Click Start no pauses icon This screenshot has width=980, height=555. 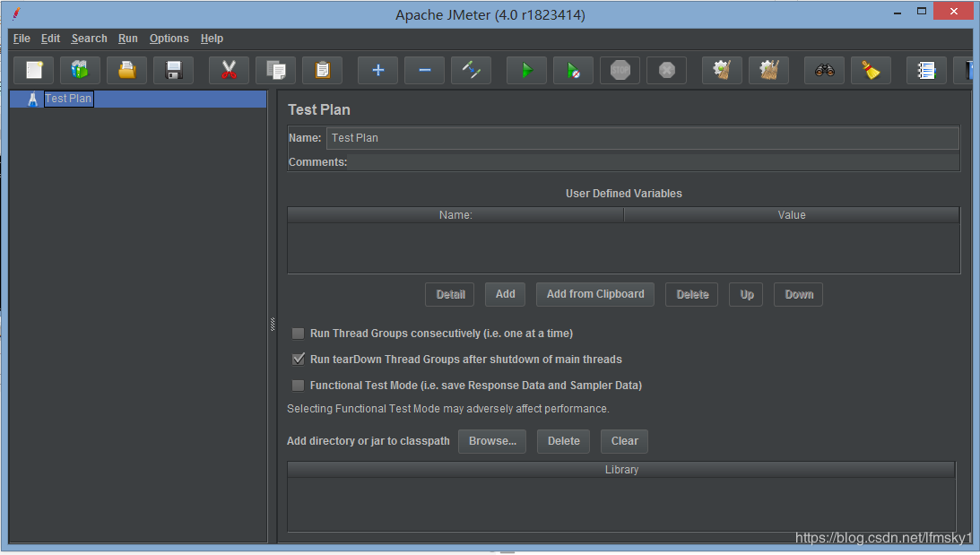(573, 70)
